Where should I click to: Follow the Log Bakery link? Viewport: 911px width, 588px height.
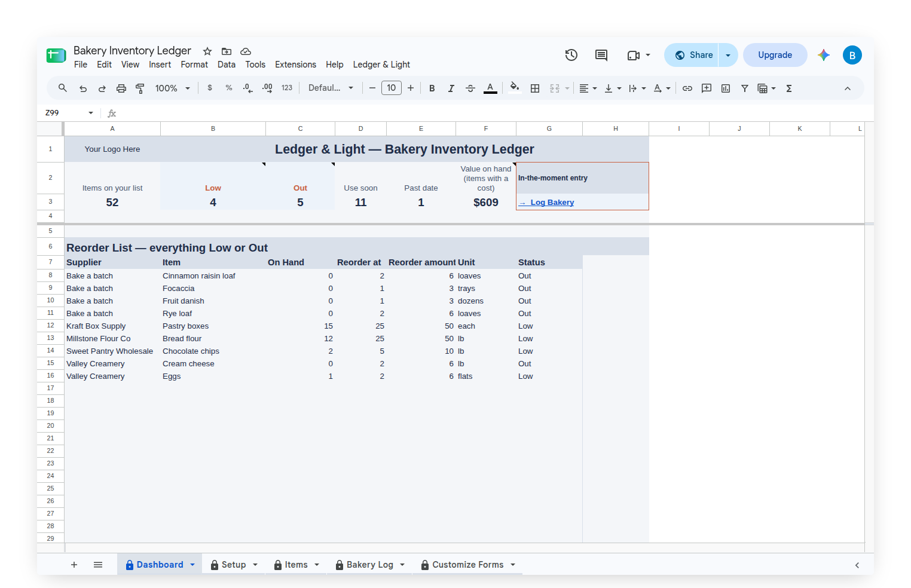pyautogui.click(x=546, y=203)
